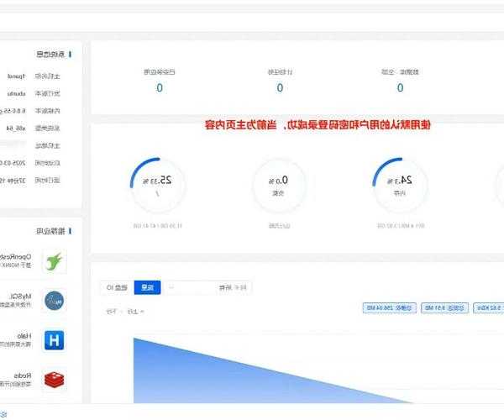Click the 计划任务 count of zero
Image resolution: width=504 pixels, height=420 pixels.
point(280,87)
